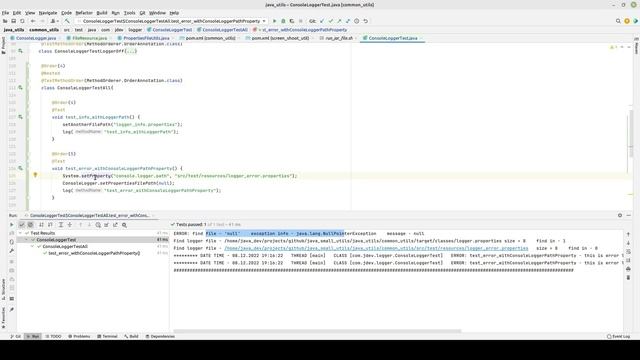This screenshot has height=360, width=640.
Task: Open the run configuration dropdown
Action: (x=171, y=21)
